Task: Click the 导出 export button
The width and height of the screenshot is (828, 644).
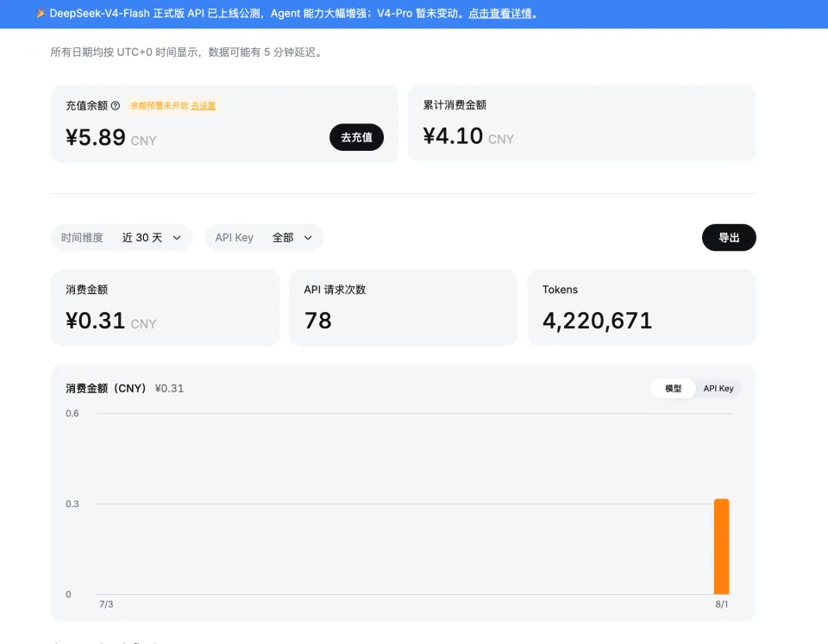Action: coord(729,238)
